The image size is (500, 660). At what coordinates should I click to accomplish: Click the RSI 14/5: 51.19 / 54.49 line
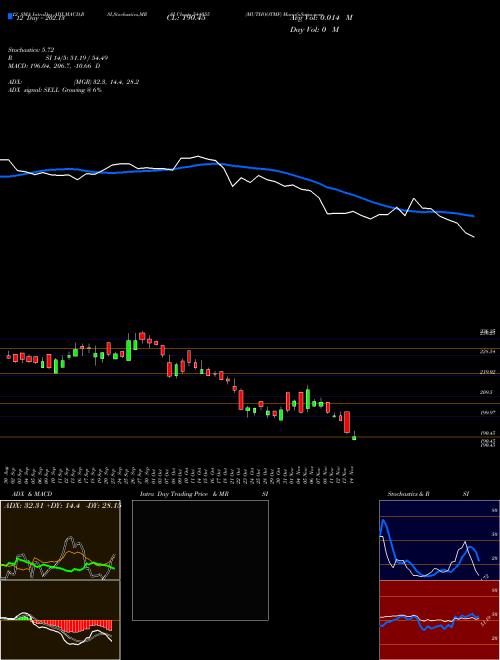click(x=57, y=58)
